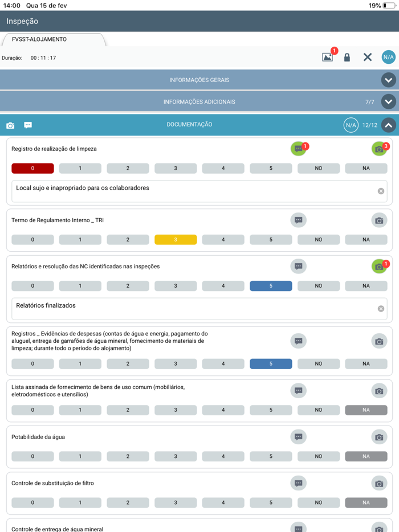The height and width of the screenshot is (532, 399).
Task: Tap the Informações Gerais section title
Action: [x=199, y=80]
